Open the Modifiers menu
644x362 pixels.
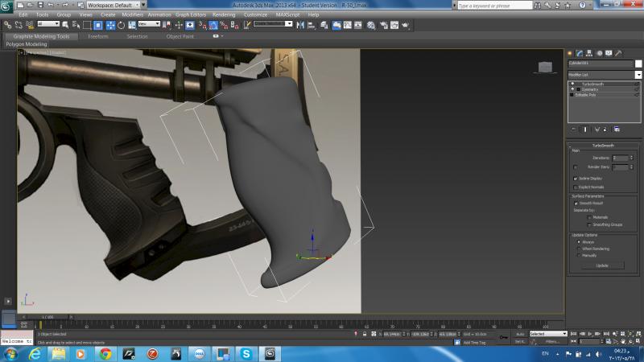pos(132,14)
